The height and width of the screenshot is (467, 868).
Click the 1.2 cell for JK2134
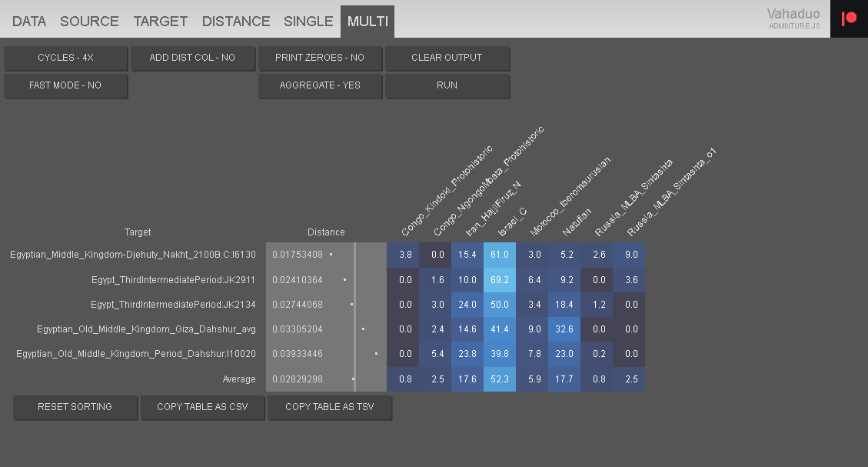click(597, 305)
